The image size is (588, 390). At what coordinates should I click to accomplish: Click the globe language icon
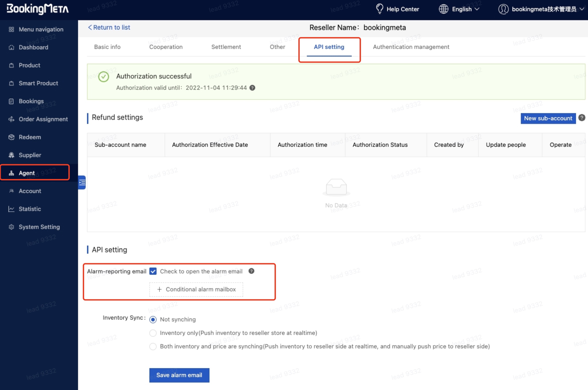[x=444, y=9]
